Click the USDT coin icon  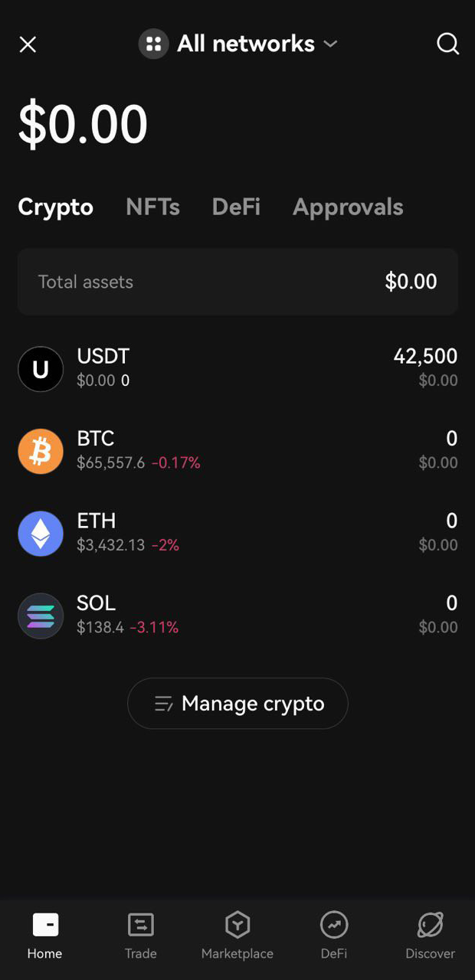coord(41,369)
